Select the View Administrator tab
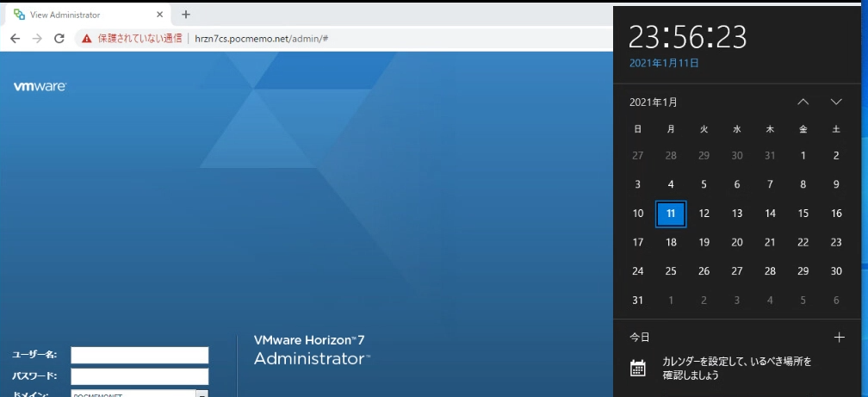868x397 pixels. coord(89,15)
